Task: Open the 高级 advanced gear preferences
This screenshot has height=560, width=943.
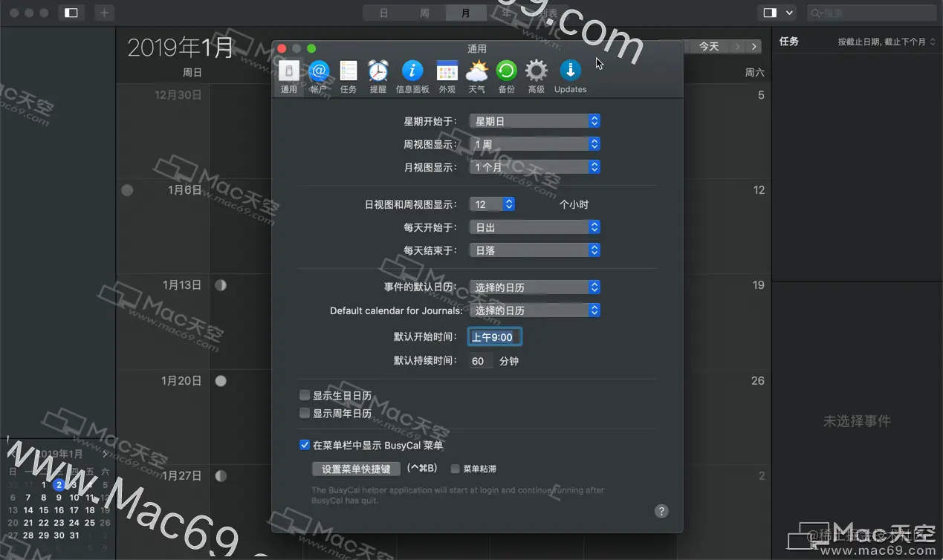Action: pos(536,77)
